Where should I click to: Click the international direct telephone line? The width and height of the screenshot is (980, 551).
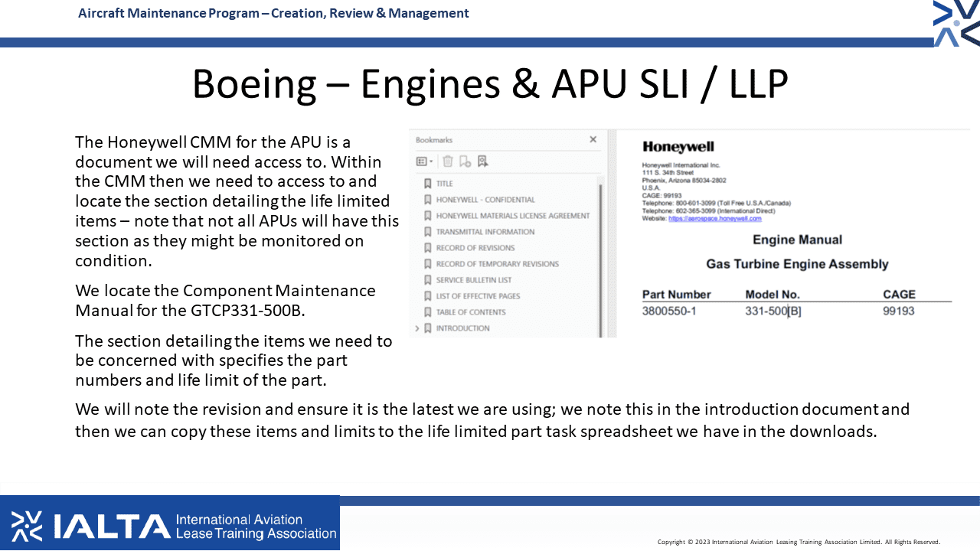click(x=708, y=211)
